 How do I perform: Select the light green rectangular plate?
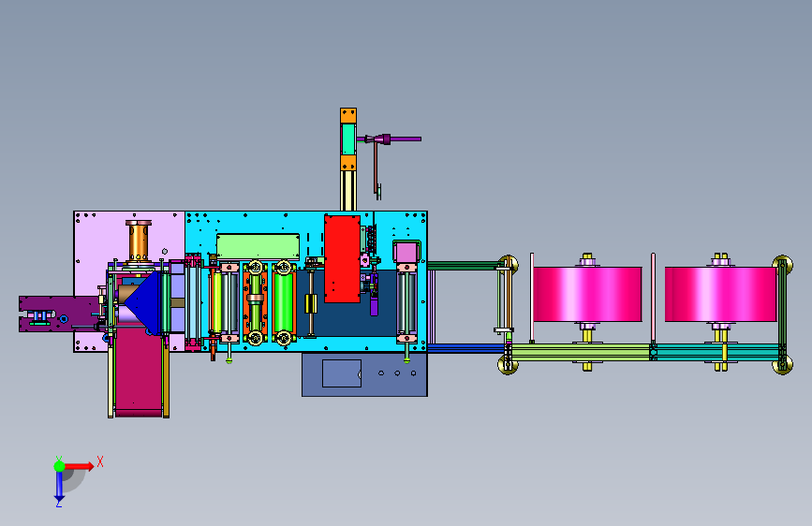pos(258,246)
